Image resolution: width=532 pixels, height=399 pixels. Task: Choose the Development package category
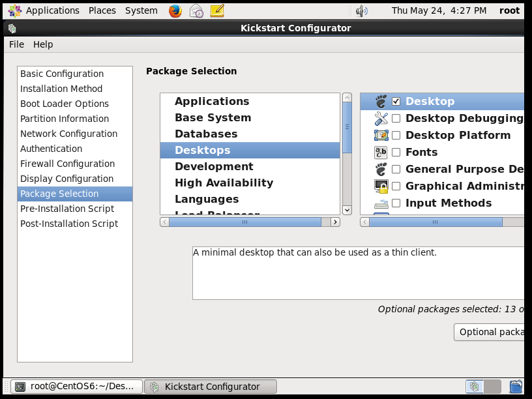coord(250,166)
